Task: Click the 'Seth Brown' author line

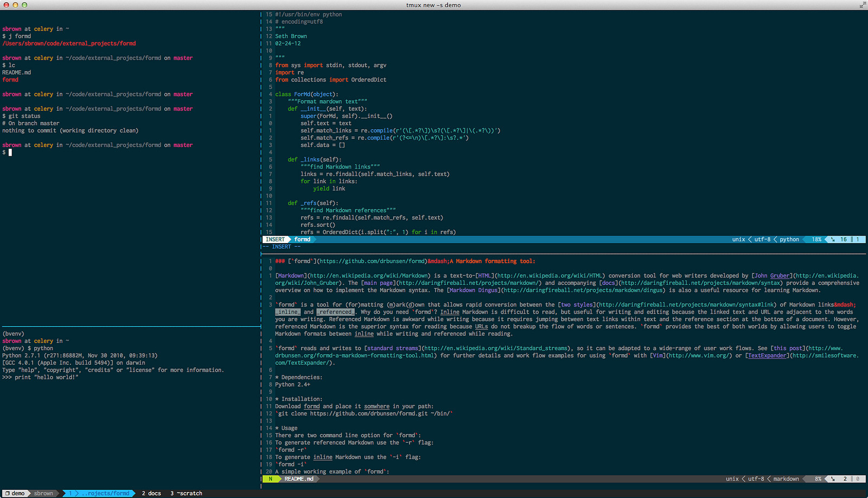Action: click(291, 36)
